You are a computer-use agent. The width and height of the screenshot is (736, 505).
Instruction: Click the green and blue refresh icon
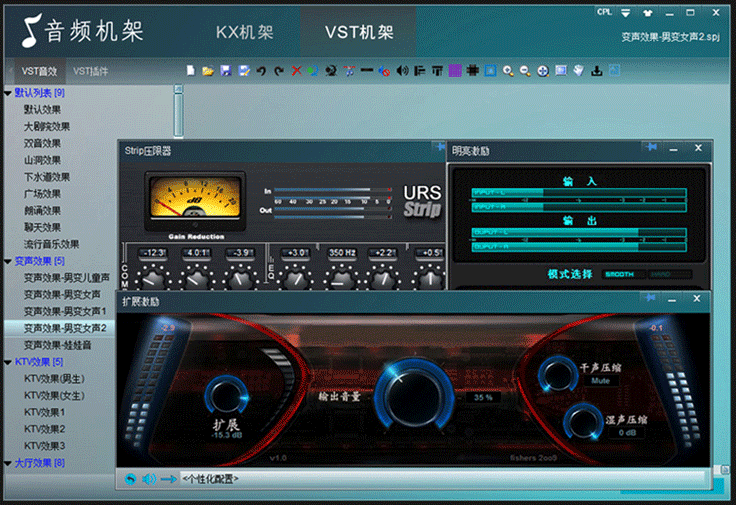[313, 71]
